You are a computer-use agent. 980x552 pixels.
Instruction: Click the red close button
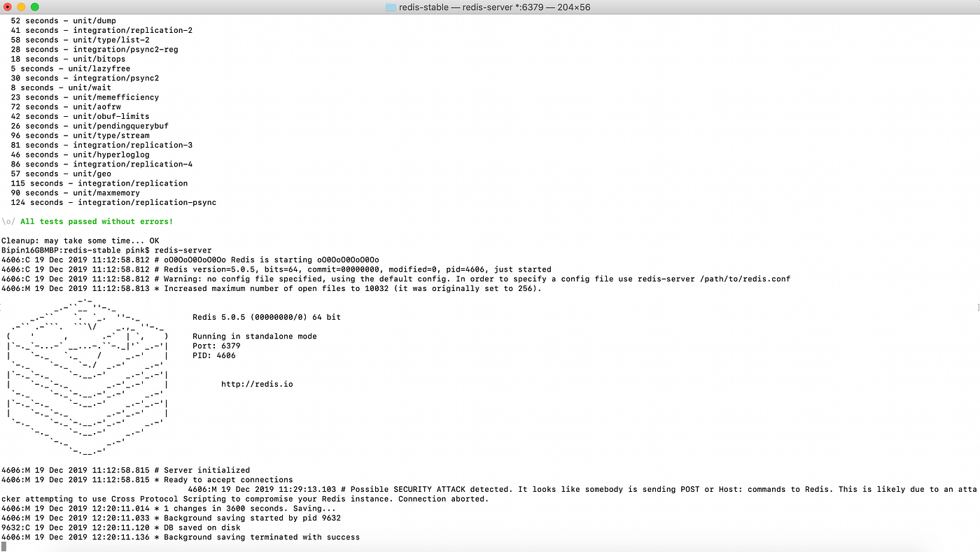8,7
